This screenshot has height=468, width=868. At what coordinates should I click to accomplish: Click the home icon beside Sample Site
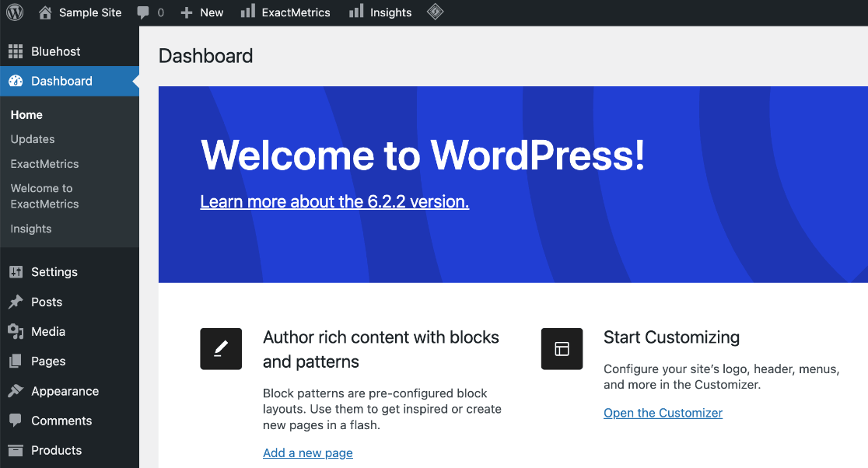pos(45,12)
